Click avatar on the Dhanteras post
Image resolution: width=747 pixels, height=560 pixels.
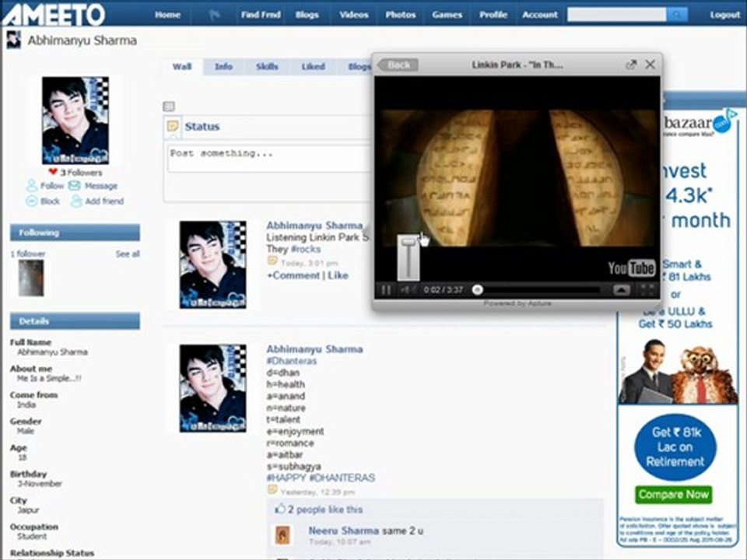[x=213, y=388]
